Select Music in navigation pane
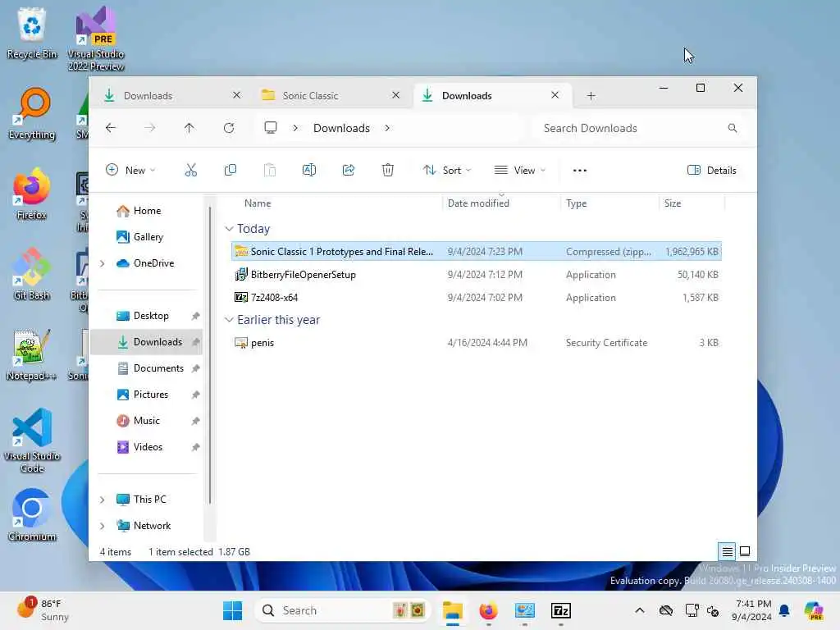Screen dimensions: 840x630 tap(146, 421)
